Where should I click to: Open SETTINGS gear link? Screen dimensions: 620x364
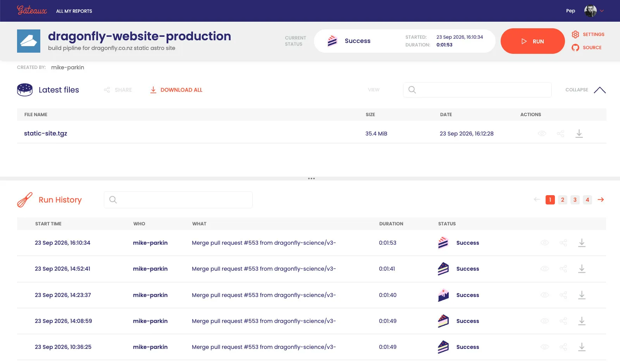pos(588,34)
